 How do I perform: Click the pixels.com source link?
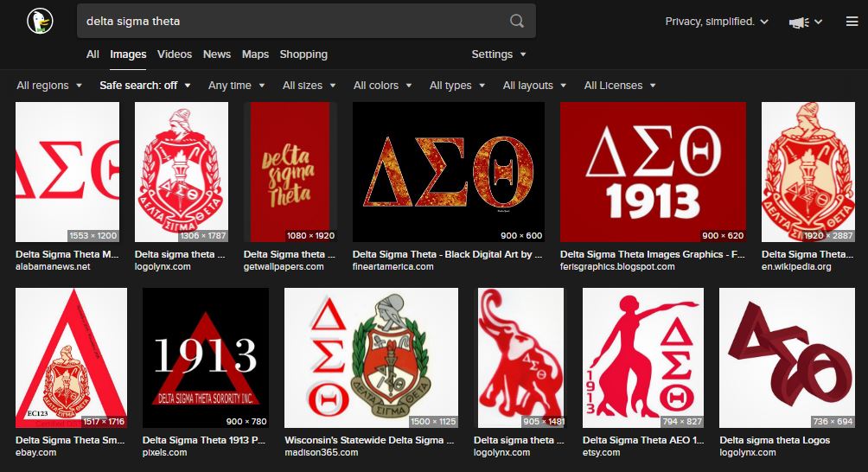click(x=164, y=453)
